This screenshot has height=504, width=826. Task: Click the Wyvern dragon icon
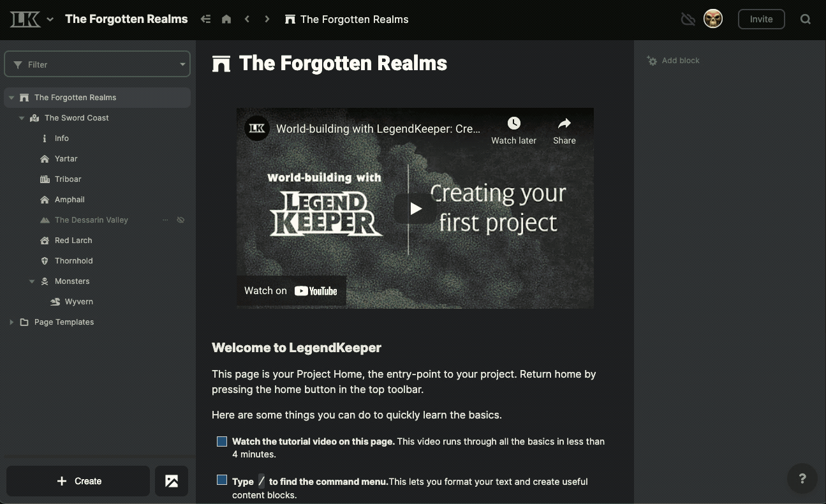click(x=55, y=302)
